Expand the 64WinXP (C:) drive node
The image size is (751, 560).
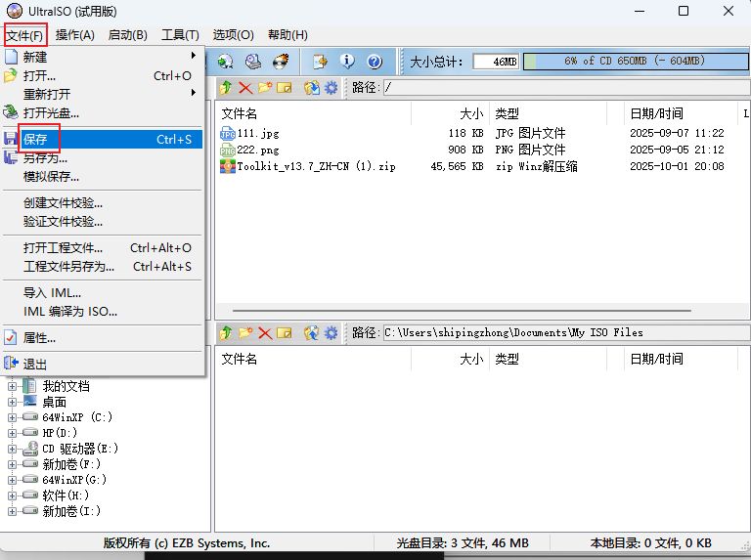point(13,417)
